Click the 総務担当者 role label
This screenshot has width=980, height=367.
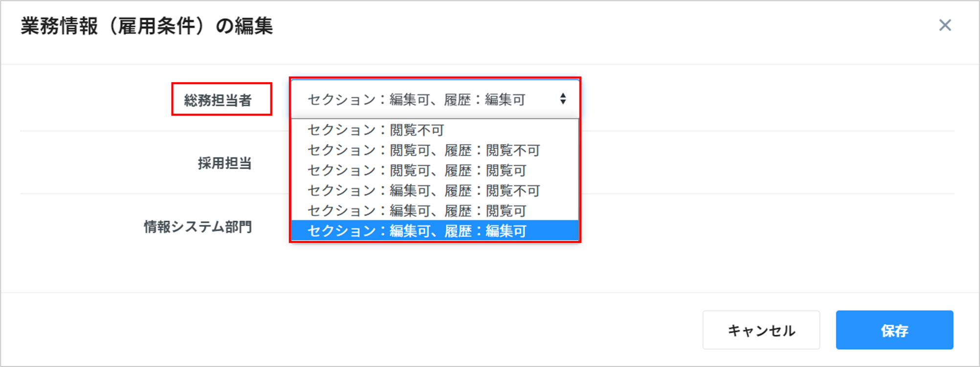coord(218,100)
